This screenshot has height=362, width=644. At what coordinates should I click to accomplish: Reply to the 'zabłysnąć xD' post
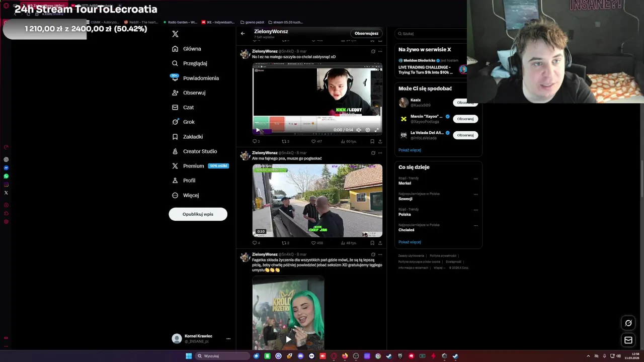tap(256, 142)
